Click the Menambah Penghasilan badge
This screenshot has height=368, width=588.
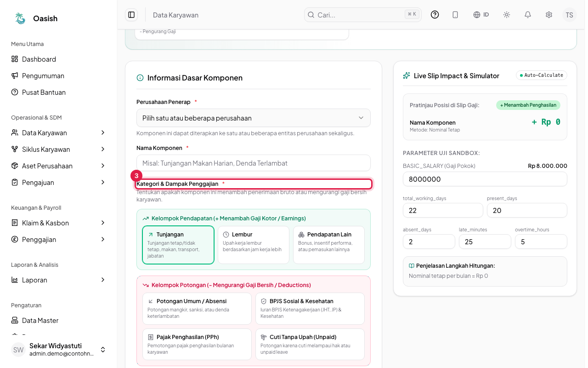(528, 105)
